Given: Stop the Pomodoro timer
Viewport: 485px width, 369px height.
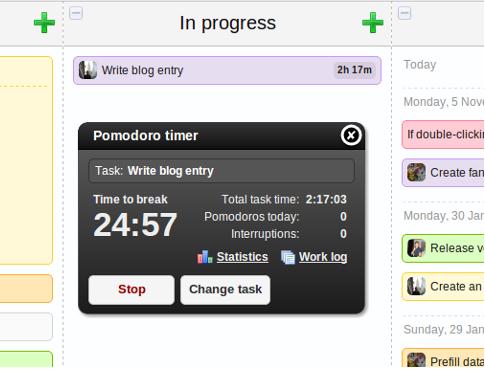Looking at the screenshot, I should (131, 290).
